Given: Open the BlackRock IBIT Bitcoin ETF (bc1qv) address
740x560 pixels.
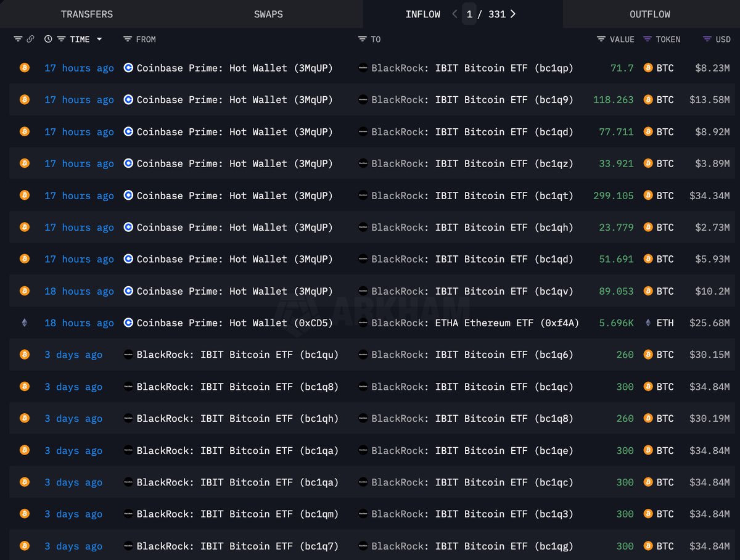Looking at the screenshot, I should [472, 291].
